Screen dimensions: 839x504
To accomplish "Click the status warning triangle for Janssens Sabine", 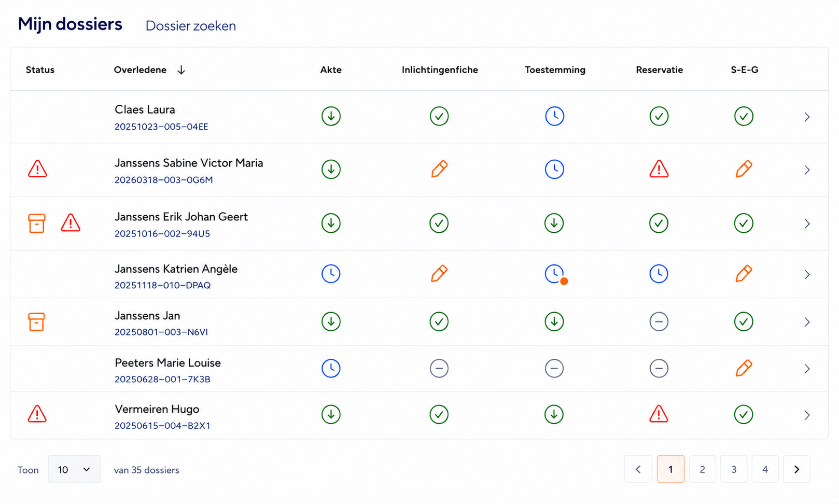I will click(37, 169).
